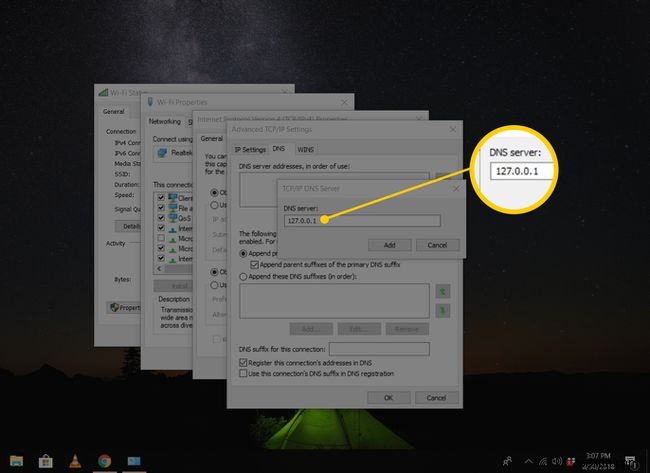
Task: Click the volume speaker tray icon
Action: (x=557, y=461)
